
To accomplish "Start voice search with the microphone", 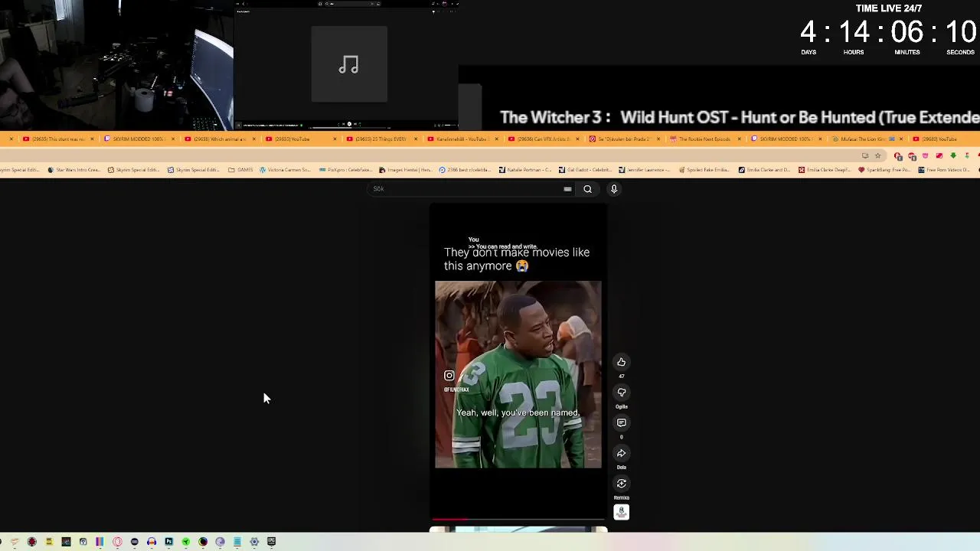I will point(613,189).
